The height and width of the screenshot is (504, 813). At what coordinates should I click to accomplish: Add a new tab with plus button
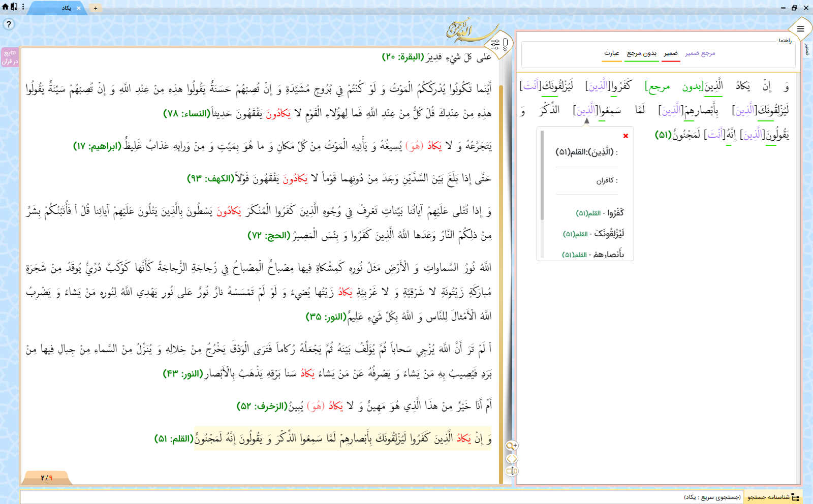pyautogui.click(x=95, y=8)
